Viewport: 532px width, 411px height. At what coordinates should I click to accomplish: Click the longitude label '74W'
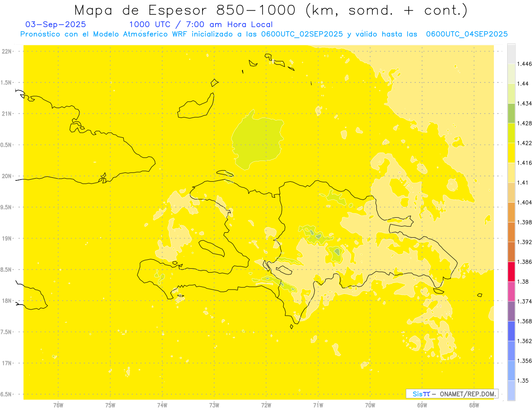(162, 405)
